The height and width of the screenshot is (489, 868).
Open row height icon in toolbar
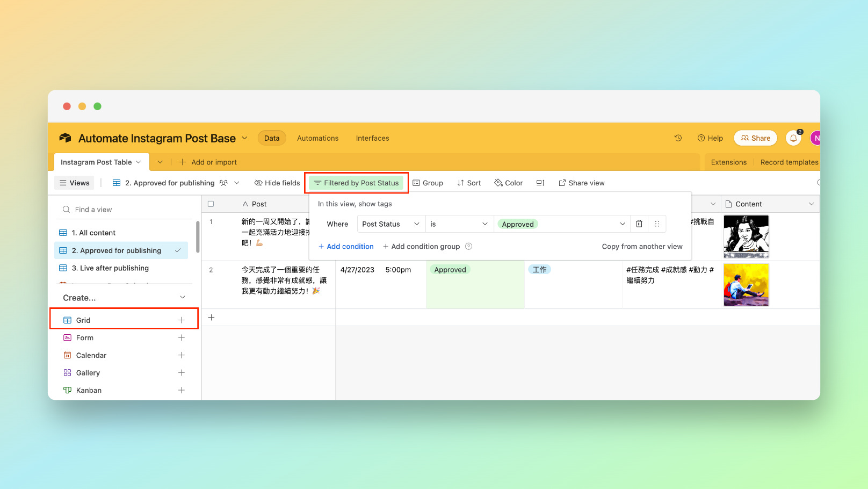coord(540,183)
